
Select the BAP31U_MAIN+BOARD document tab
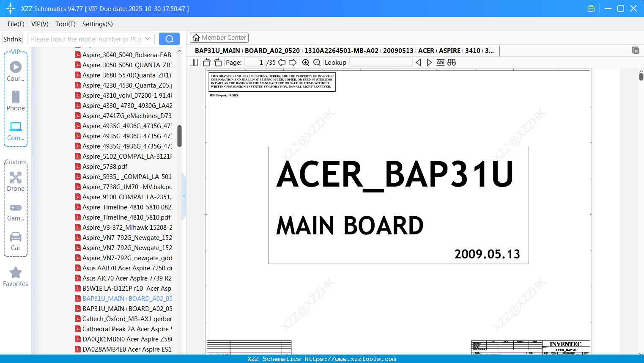click(x=345, y=50)
